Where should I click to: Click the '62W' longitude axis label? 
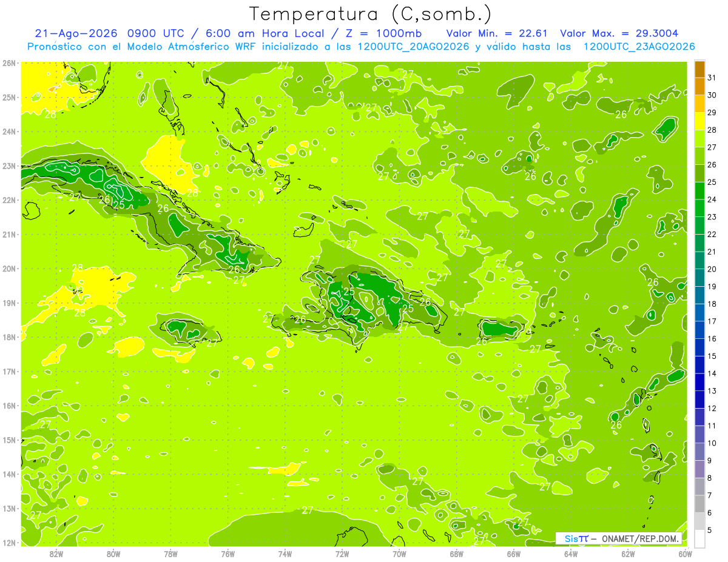click(x=628, y=553)
